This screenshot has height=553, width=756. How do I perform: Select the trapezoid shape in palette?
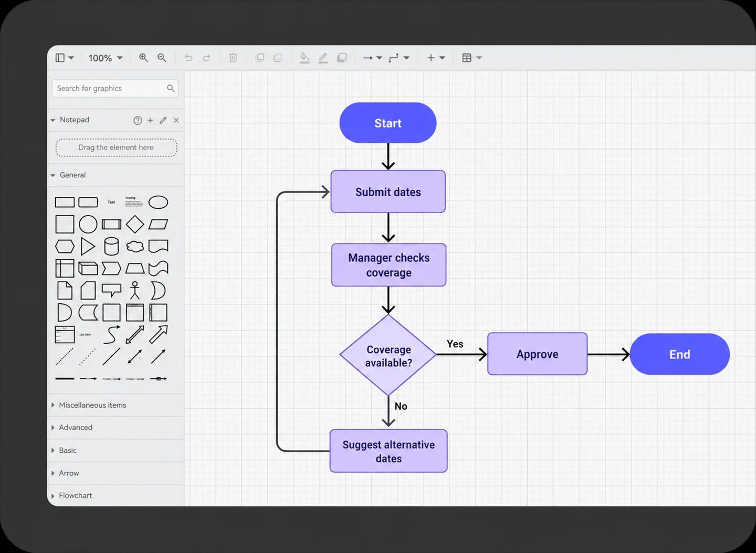coord(135,268)
